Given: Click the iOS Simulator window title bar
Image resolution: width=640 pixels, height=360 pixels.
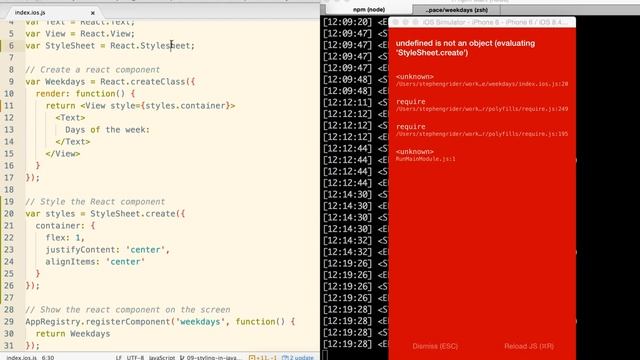Looking at the screenshot, I should click(x=482, y=22).
